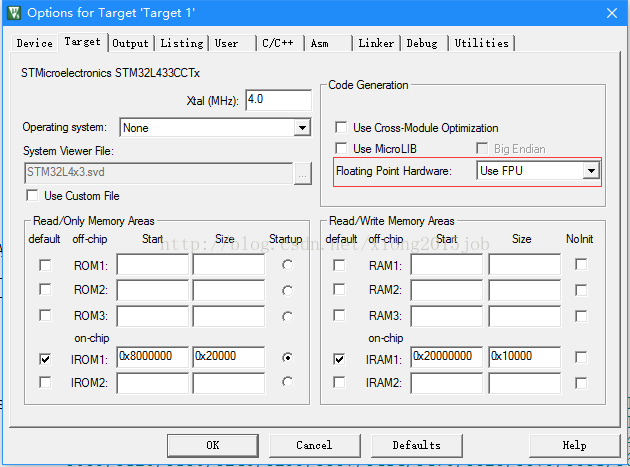The height and width of the screenshot is (467, 630).
Task: Open the Listing tab
Action: coord(182,43)
